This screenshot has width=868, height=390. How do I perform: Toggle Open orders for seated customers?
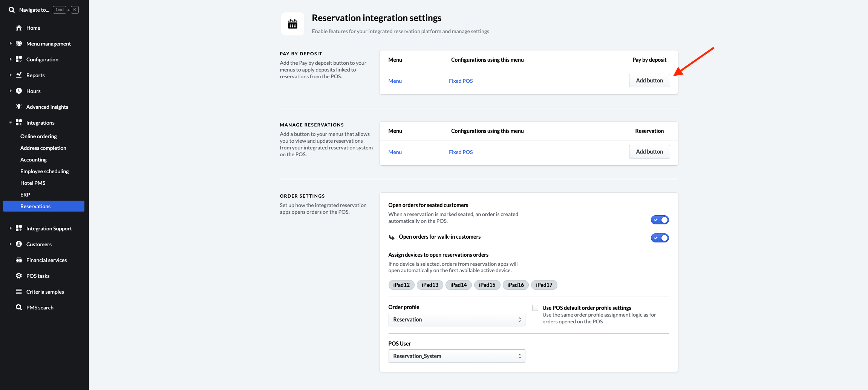(x=660, y=220)
